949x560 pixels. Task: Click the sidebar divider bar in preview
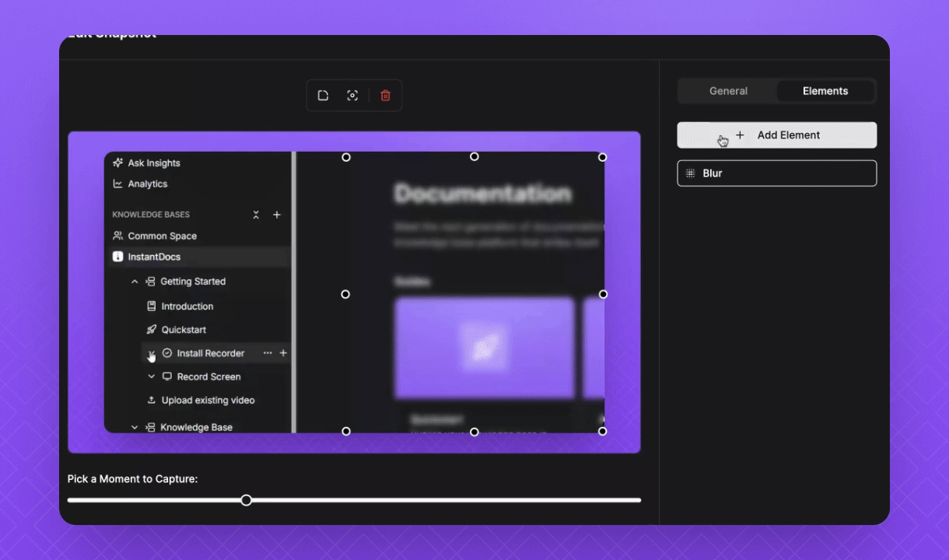(x=294, y=292)
